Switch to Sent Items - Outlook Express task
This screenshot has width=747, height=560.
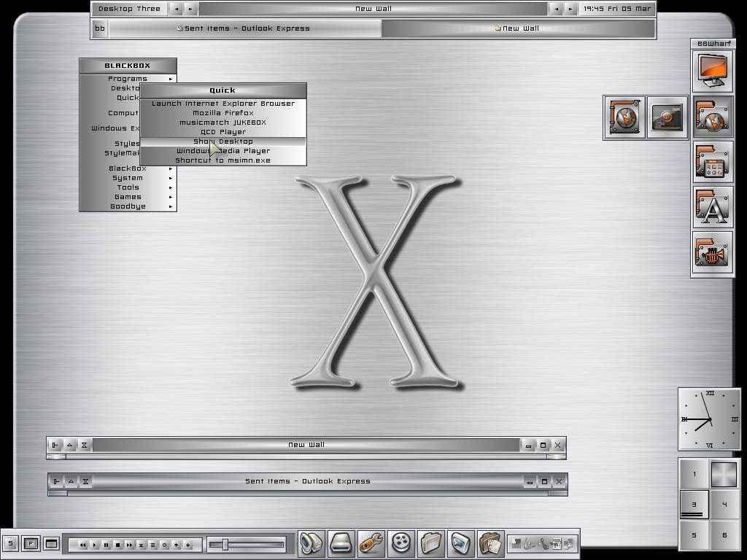245,28
